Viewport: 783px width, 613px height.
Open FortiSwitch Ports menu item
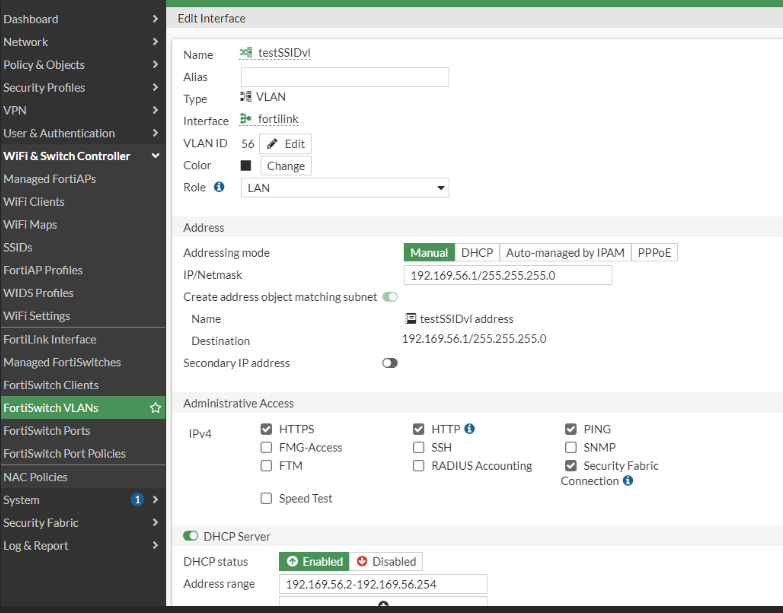click(x=83, y=430)
